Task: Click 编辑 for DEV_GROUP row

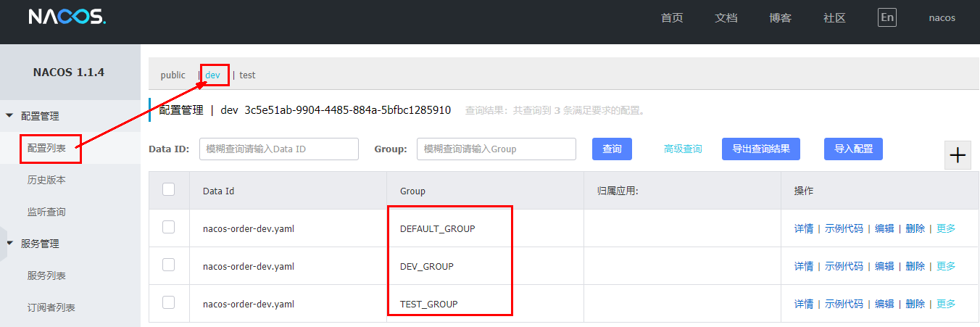Action: tap(884, 266)
